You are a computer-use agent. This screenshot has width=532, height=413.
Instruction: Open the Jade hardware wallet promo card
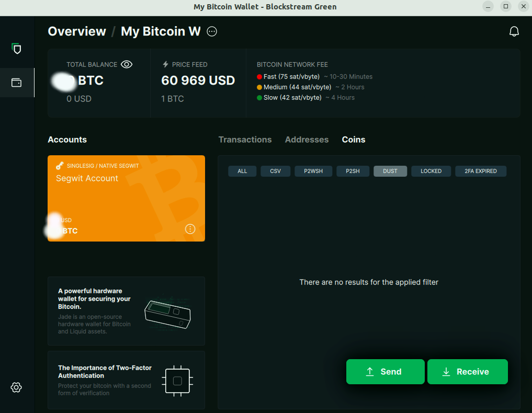[126, 311]
